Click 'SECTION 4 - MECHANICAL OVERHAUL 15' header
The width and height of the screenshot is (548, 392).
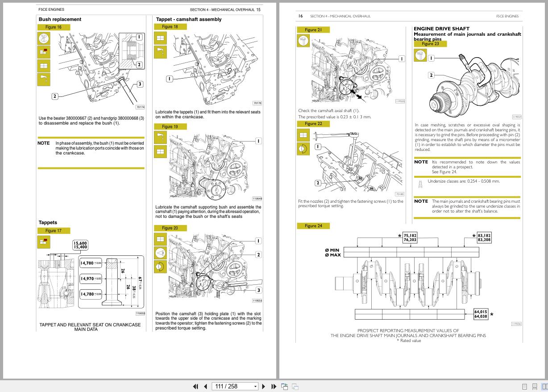click(225, 9)
